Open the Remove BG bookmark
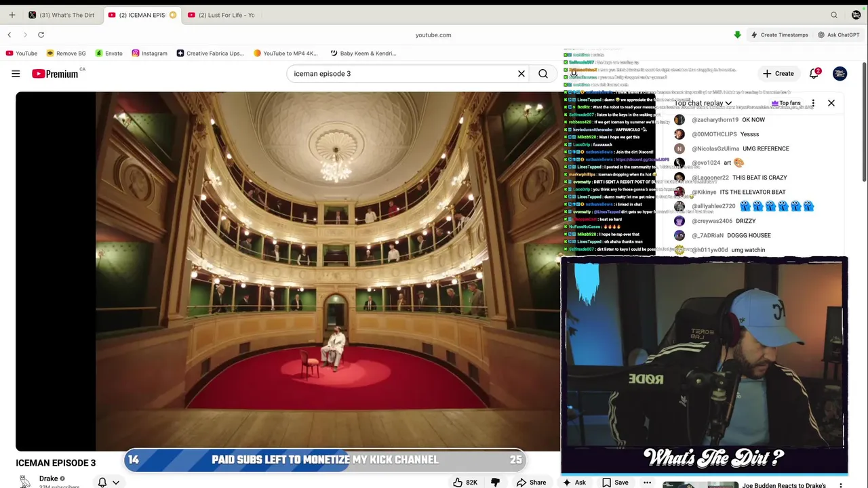This screenshot has height=488, width=868. 66,53
